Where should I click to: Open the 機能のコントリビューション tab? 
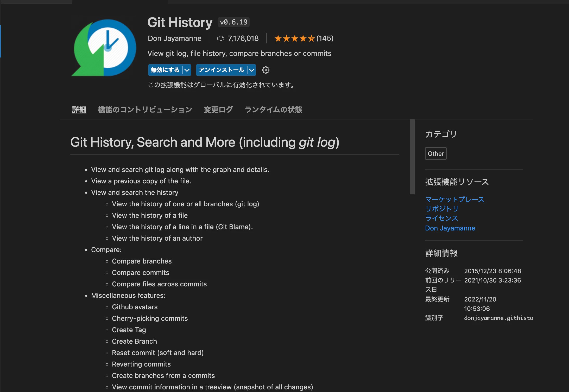(x=145, y=110)
